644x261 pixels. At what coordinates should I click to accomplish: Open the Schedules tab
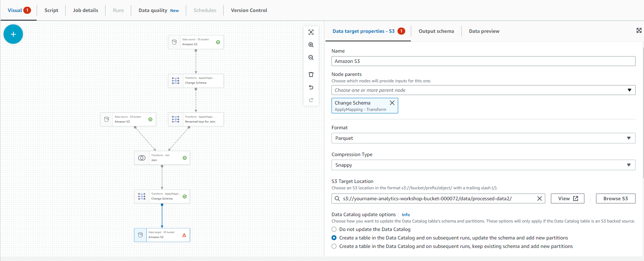(205, 10)
